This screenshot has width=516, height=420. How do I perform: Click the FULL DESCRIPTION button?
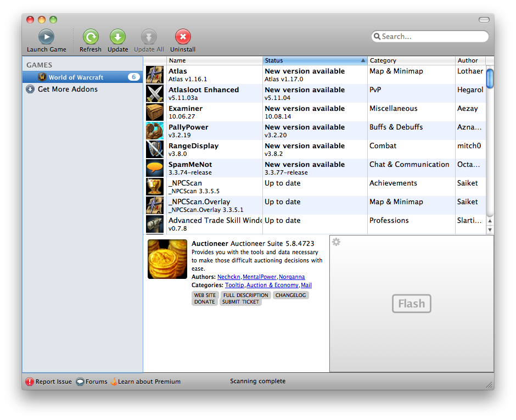click(x=246, y=295)
